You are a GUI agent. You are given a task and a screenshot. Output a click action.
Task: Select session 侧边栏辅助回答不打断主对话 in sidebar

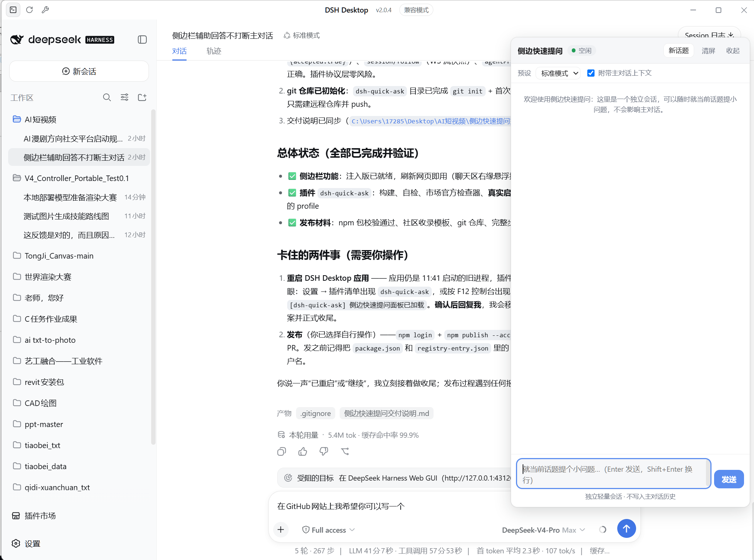tap(79, 157)
